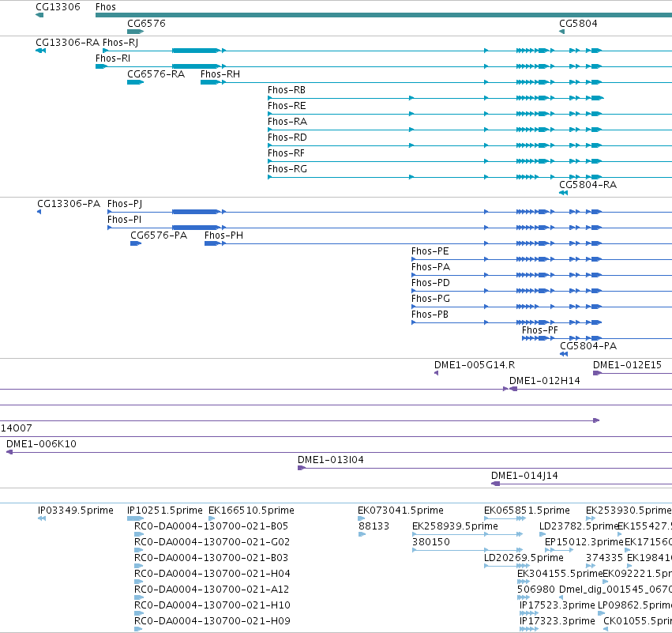Click protein label Fhos-PG
672x633 pixels.
point(430,299)
